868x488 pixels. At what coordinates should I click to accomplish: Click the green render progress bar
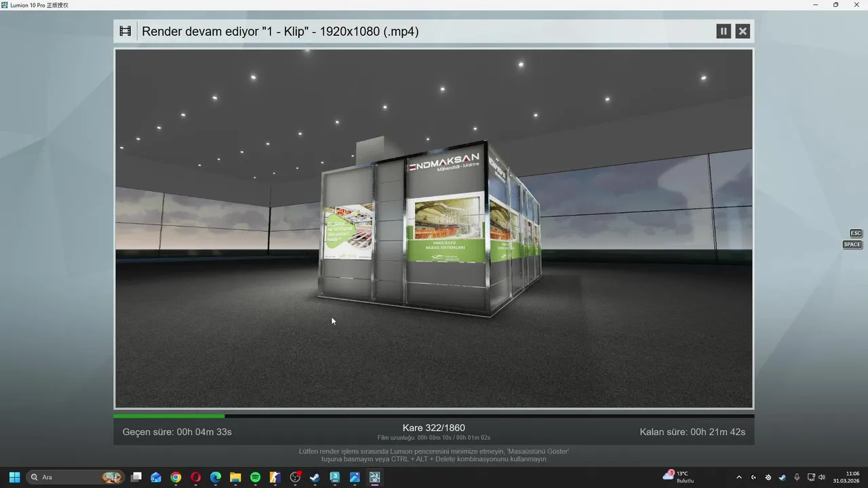(x=169, y=416)
